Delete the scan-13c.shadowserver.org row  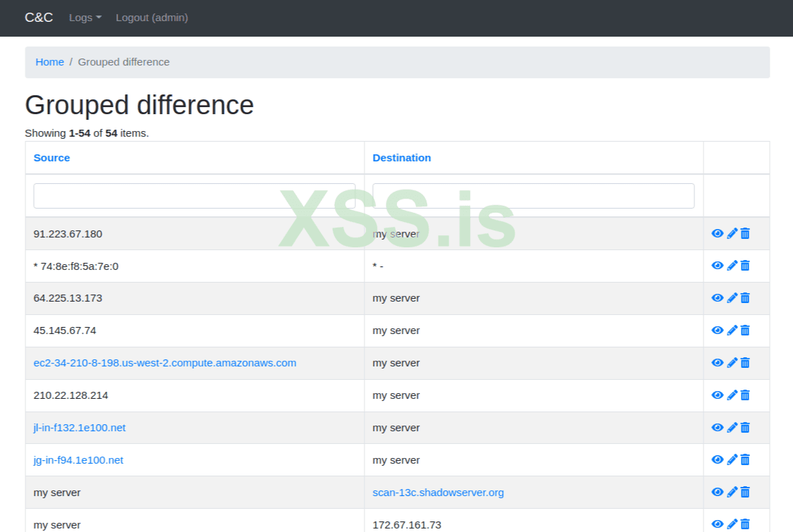click(745, 492)
